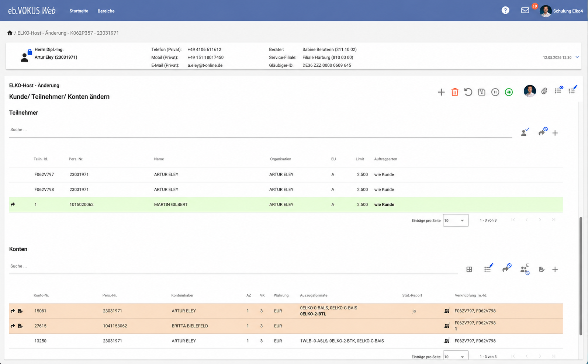The image size is (588, 364).
Task: Click the grid view icon in Konten
Action: [469, 270]
